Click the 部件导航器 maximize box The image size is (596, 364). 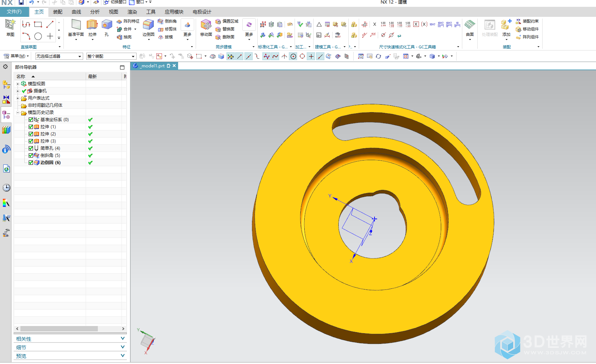[x=122, y=67]
